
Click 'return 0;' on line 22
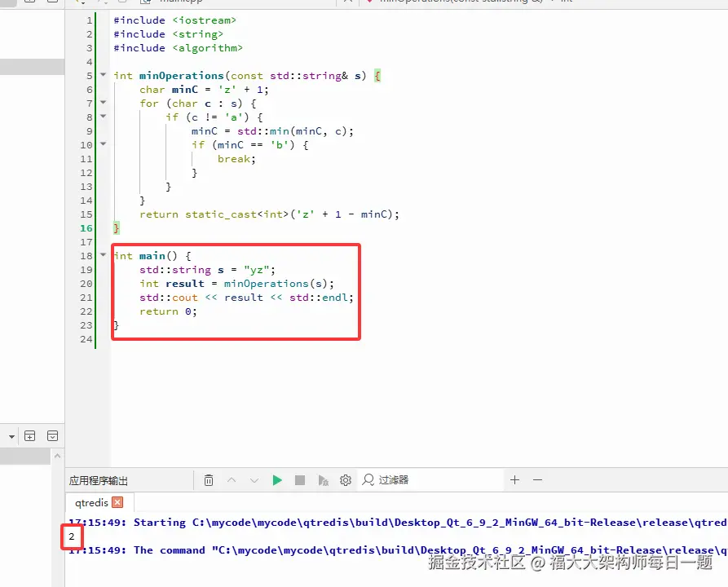(169, 311)
